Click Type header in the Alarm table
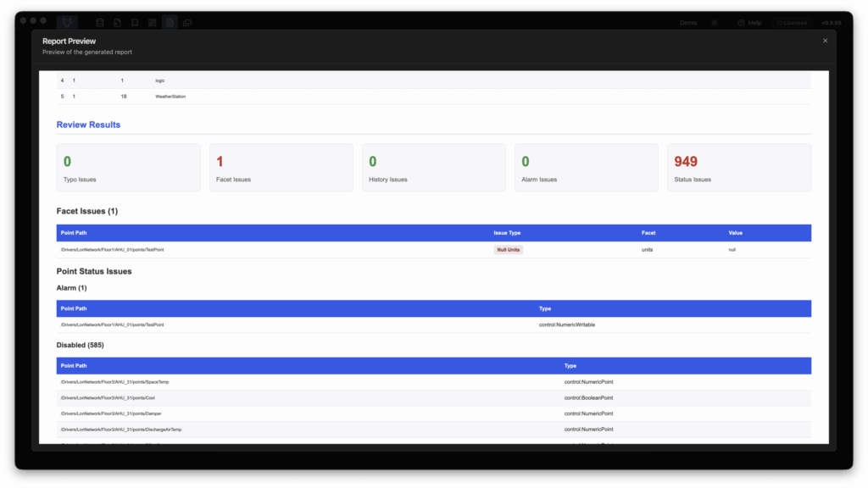868x488 pixels. (x=545, y=308)
